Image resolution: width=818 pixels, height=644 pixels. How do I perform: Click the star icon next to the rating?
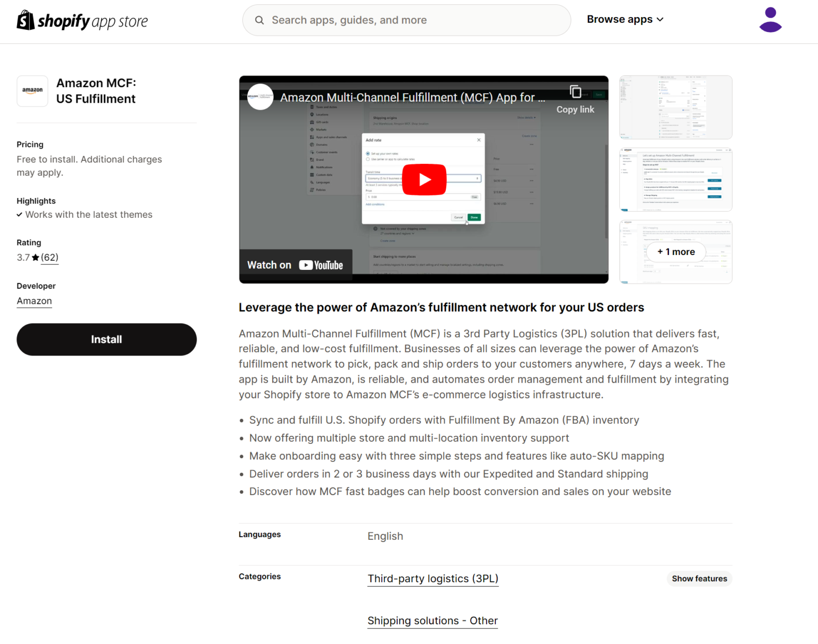(35, 257)
